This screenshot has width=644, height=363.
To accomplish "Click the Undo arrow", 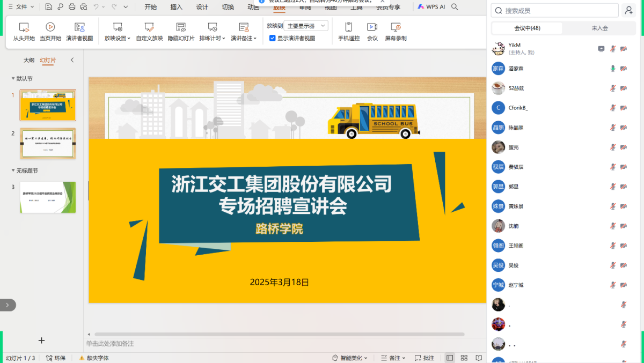I will point(96,7).
